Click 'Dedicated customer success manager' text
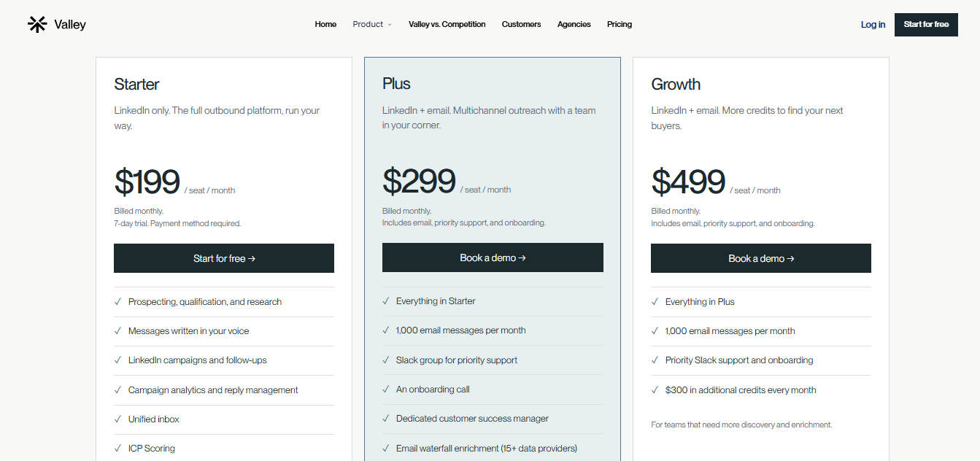Image resolution: width=980 pixels, height=461 pixels. [x=472, y=418]
